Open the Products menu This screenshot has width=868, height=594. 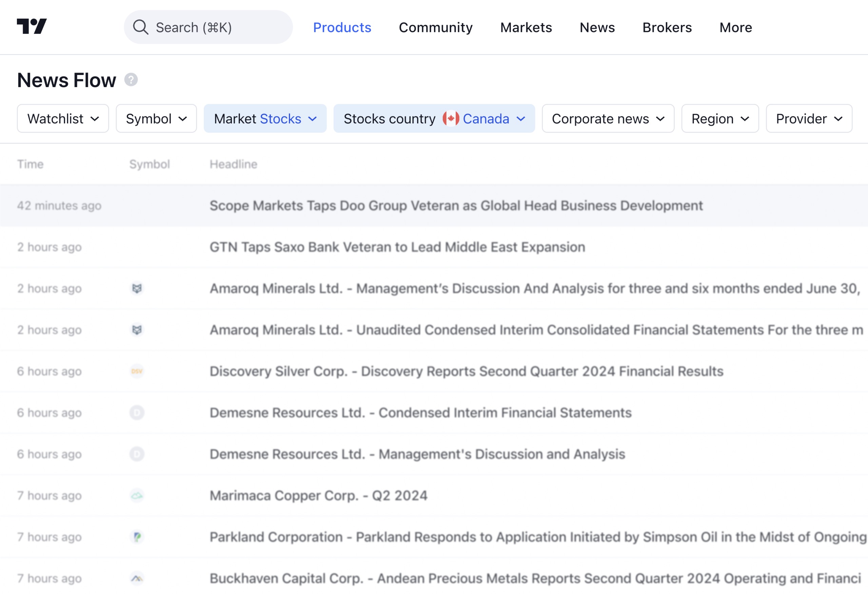342,27
